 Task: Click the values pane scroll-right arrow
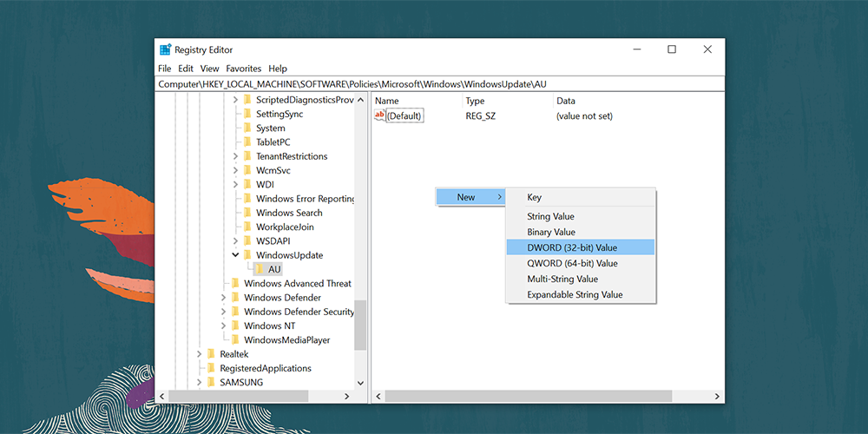717,397
